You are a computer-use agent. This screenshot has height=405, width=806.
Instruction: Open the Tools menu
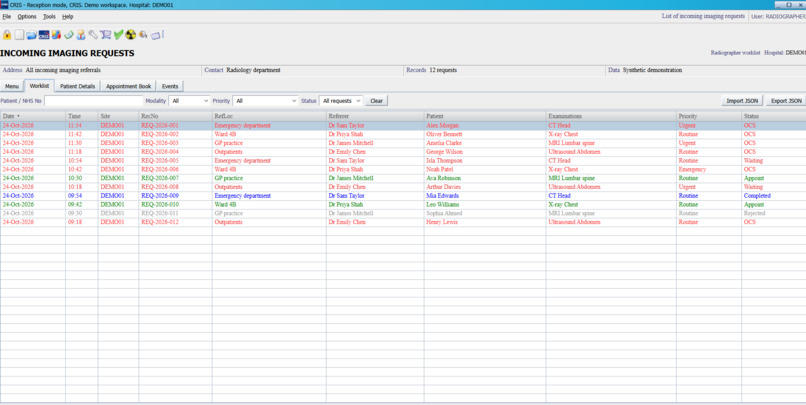click(x=49, y=16)
